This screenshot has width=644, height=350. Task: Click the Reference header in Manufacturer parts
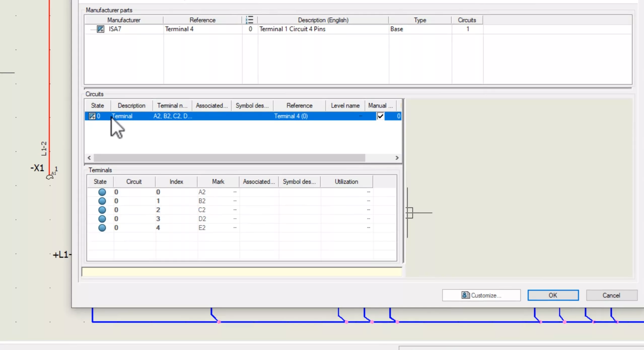[x=202, y=20]
